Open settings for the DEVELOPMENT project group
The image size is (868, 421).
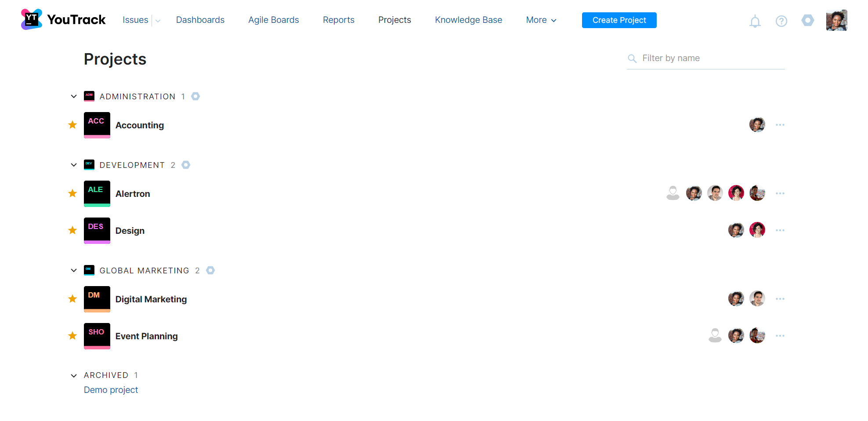185,165
